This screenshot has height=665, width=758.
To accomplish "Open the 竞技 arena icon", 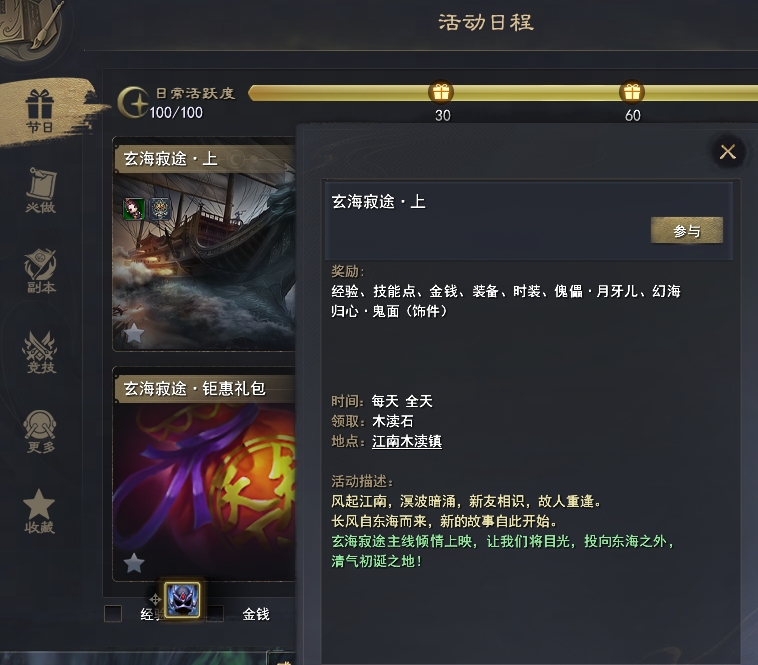I will point(40,352).
